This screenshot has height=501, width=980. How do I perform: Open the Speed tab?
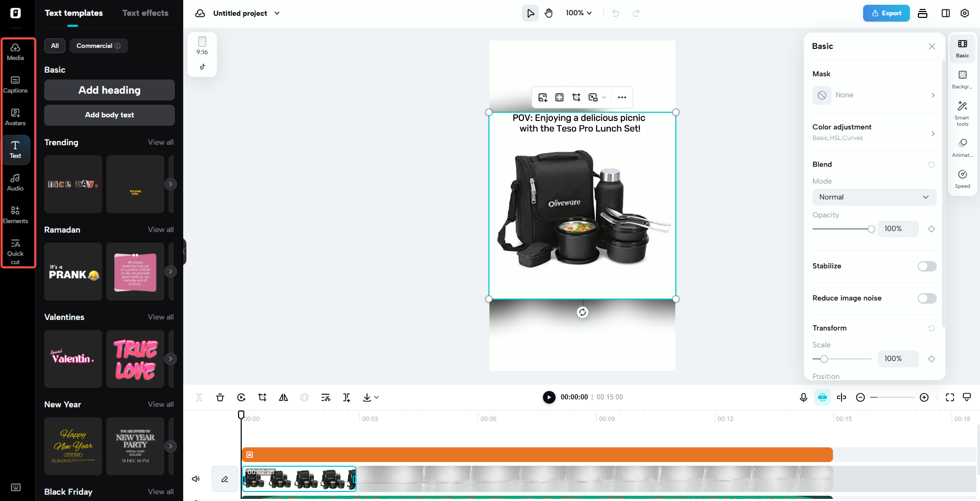[962, 179]
